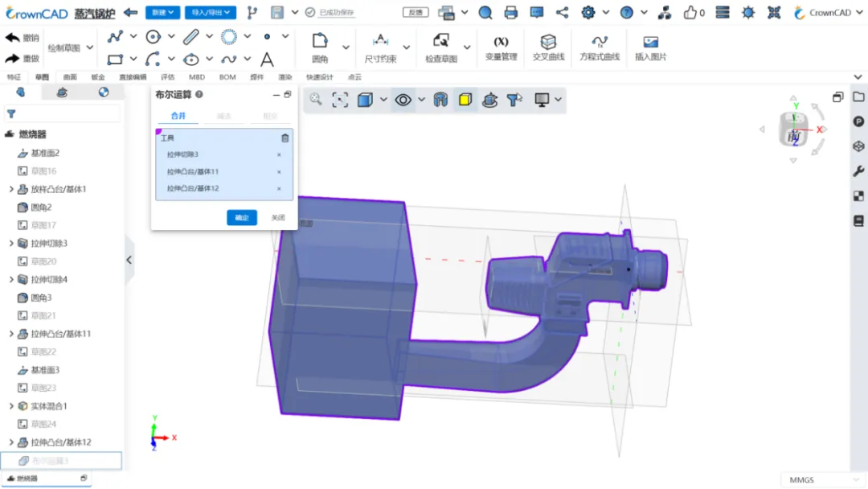Viewport: 868px width, 489px height.
Task: Expand 放样凸台/基体1 tree node
Action: click(x=11, y=189)
